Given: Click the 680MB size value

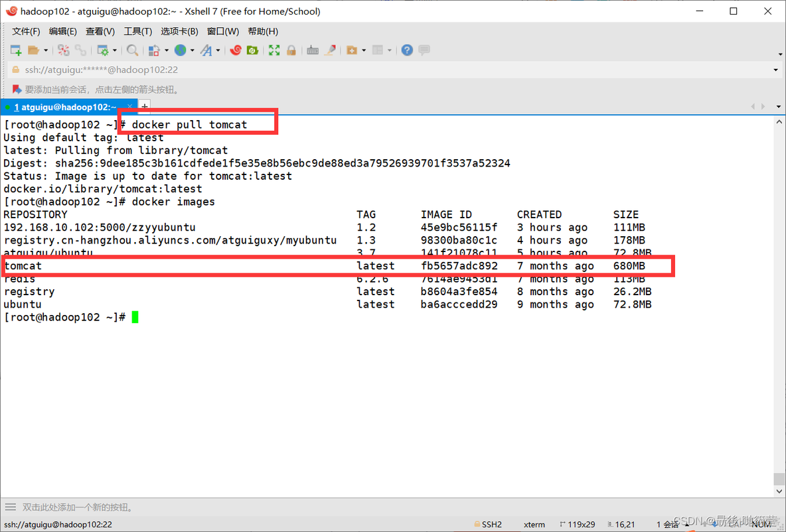Looking at the screenshot, I should [x=629, y=266].
